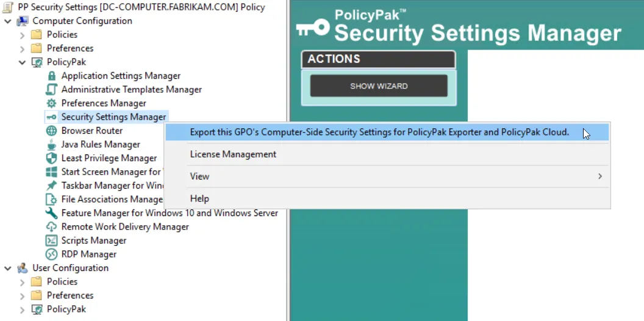Select Feature Manager for Windows 10 item

pos(170,214)
